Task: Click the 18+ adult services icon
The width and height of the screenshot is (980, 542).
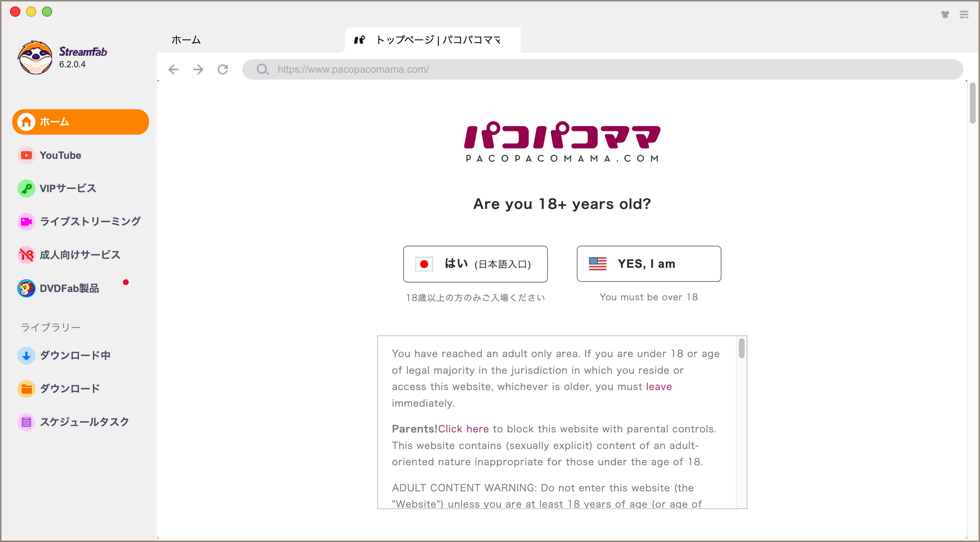Action: 26,255
